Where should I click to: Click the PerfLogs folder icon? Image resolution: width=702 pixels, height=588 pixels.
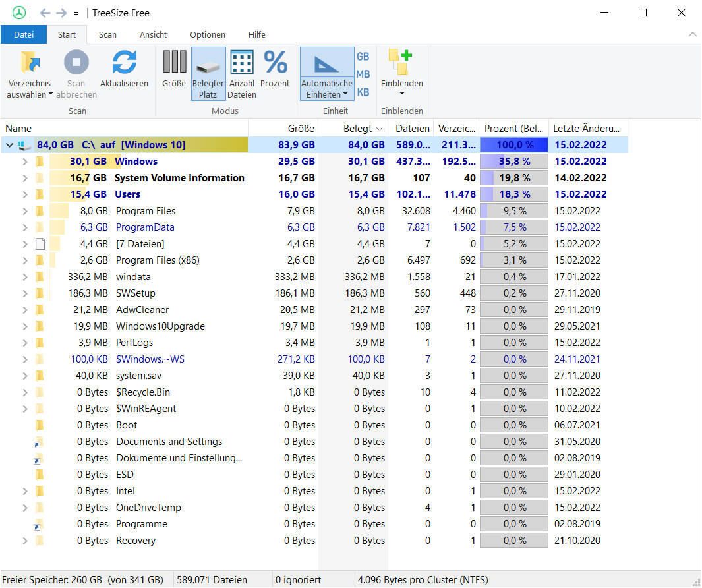click(x=40, y=343)
